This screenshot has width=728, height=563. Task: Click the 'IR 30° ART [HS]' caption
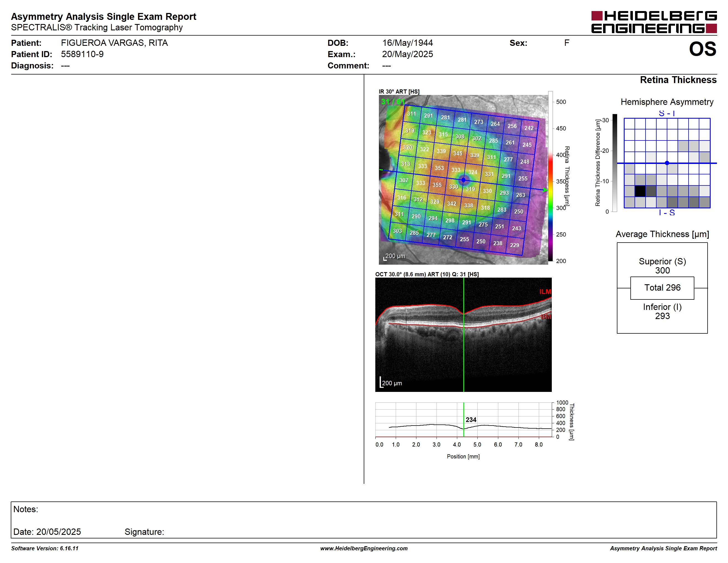pos(399,91)
